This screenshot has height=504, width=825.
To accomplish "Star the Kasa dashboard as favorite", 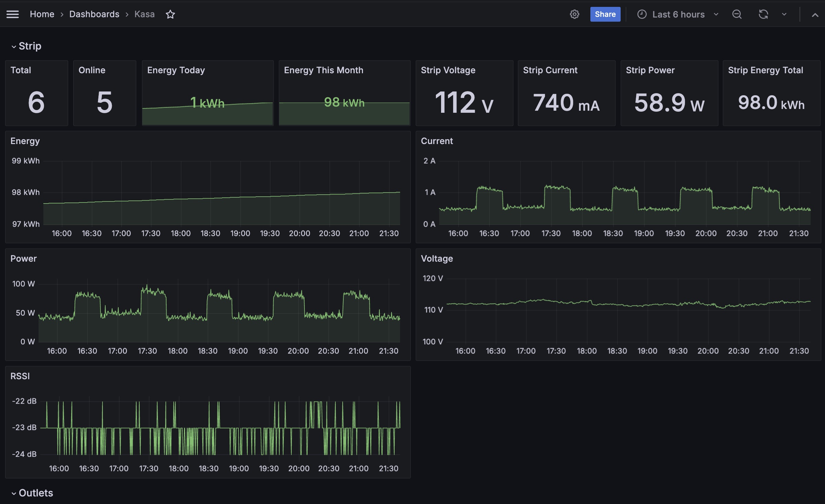I will [x=170, y=14].
